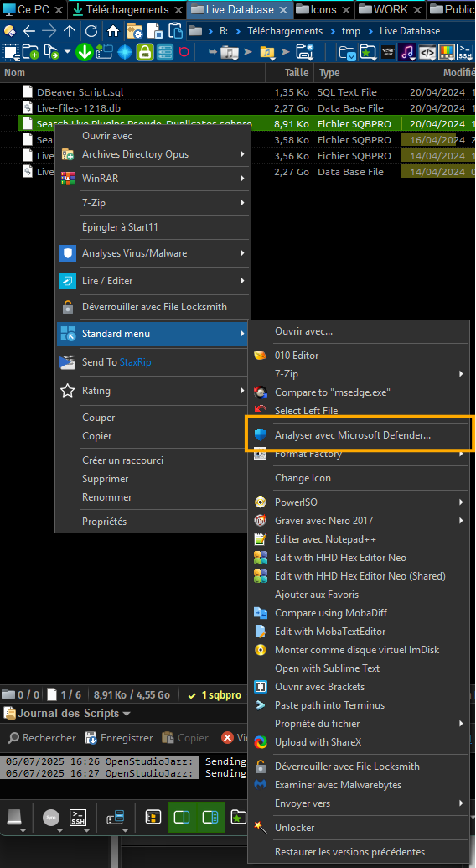Image resolution: width=476 pixels, height=868 pixels.
Task: Click the star folder icon in top toolbar
Action: tap(368, 52)
